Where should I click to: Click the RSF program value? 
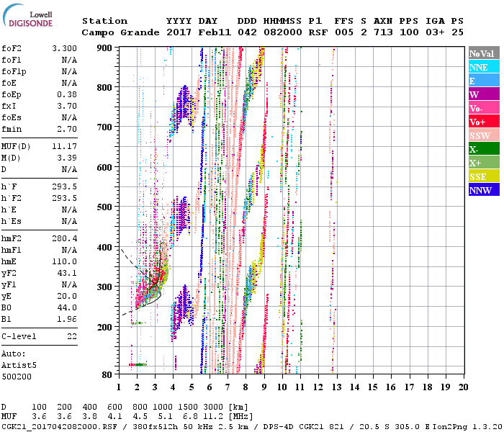point(318,32)
